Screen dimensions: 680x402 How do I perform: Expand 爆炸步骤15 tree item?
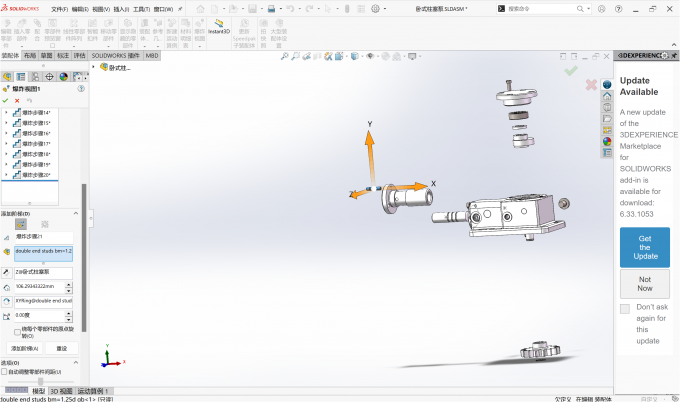[6, 123]
